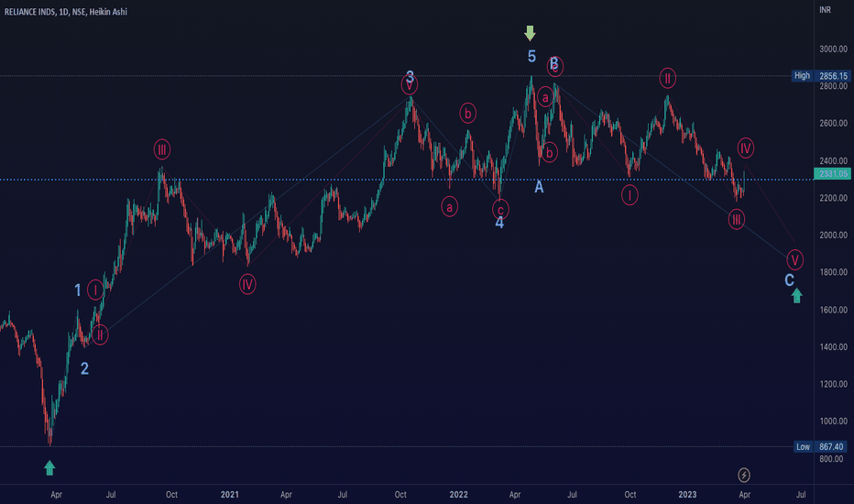The width and height of the screenshot is (854, 504).
Task: Click the lightning bolt icon near the time axis
Action: [x=744, y=475]
